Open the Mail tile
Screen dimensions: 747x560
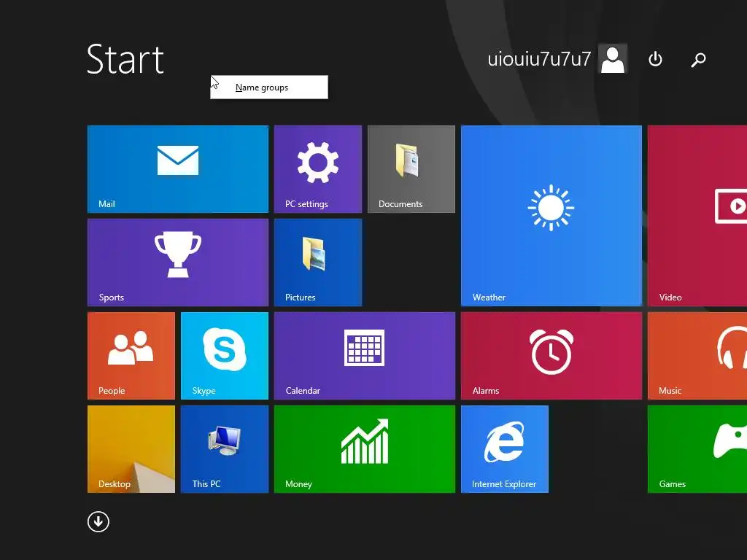(178, 169)
